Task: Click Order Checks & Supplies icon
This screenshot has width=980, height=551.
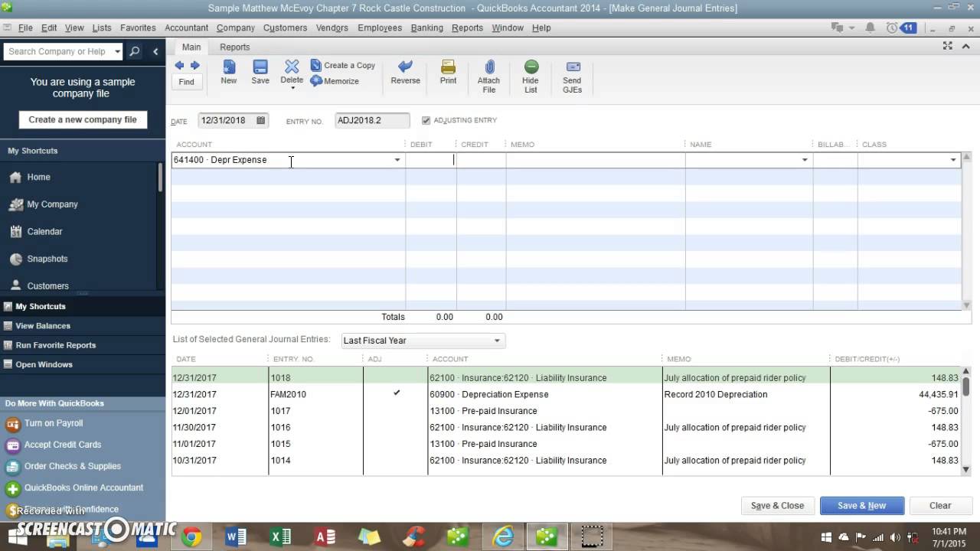Action: pyautogui.click(x=12, y=466)
